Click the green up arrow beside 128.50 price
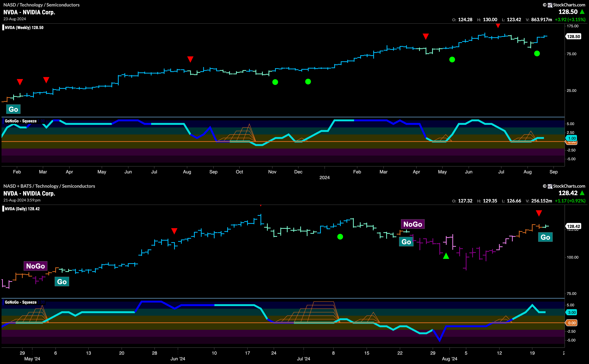Image resolution: width=589 pixels, height=364 pixels. click(582, 11)
